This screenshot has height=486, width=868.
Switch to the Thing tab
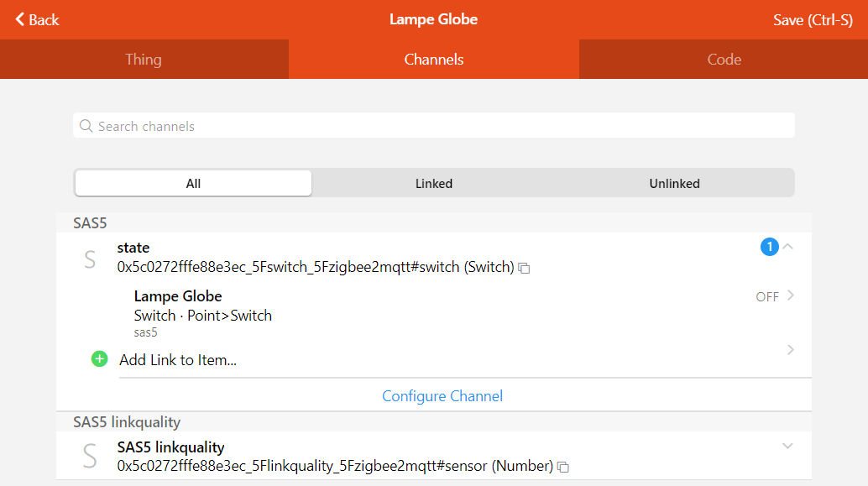coord(144,60)
